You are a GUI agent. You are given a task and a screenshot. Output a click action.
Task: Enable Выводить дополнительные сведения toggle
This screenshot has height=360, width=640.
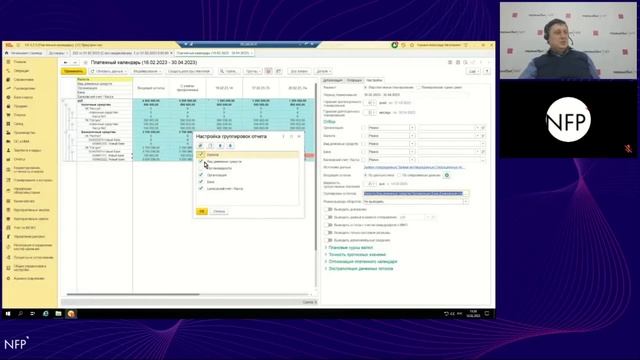[328, 240]
